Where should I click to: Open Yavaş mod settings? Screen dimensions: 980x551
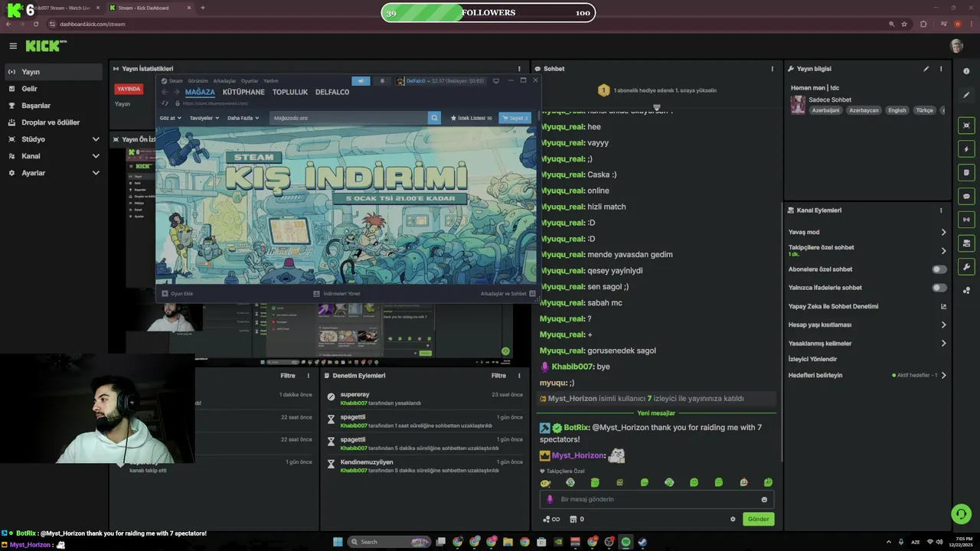coord(867,232)
